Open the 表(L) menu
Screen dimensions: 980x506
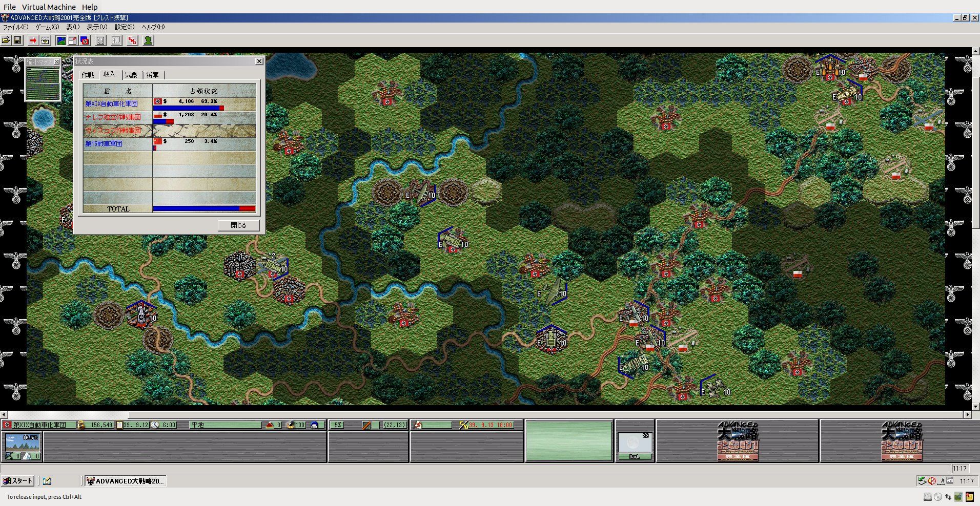[x=73, y=27]
